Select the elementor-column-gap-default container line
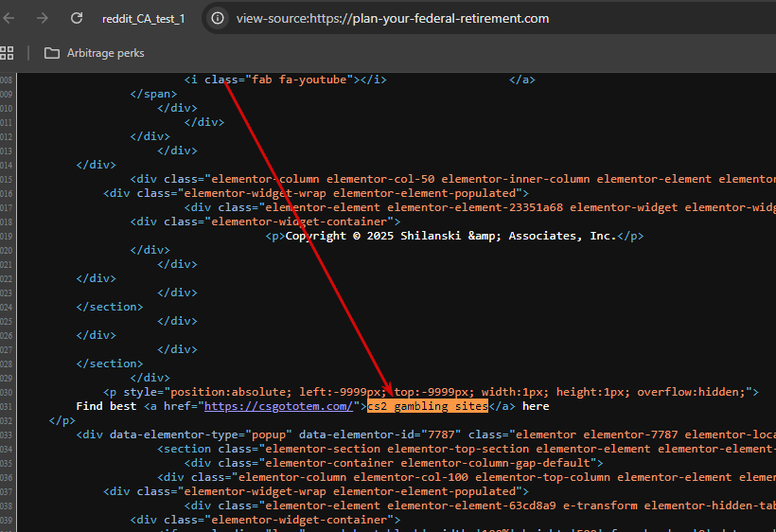 [x=394, y=463]
